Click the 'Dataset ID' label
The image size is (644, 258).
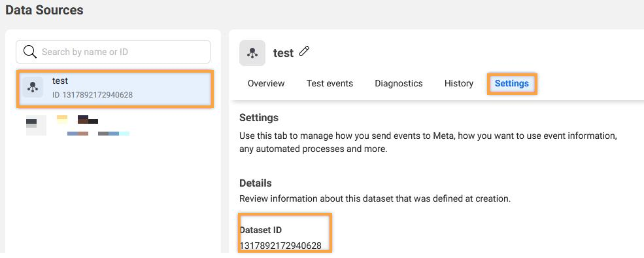click(261, 230)
